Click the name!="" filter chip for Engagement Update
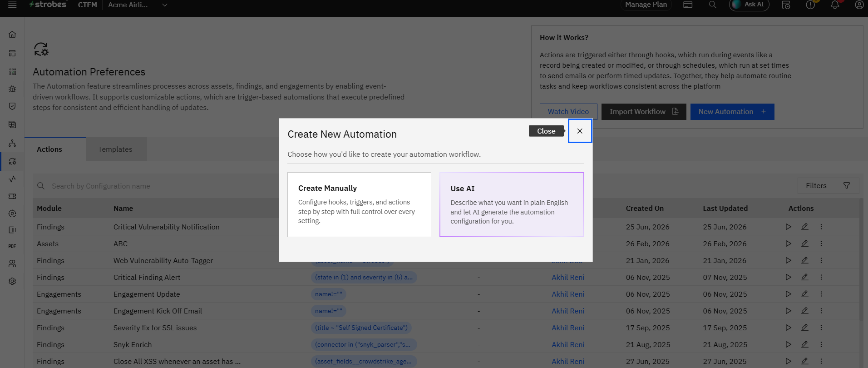The width and height of the screenshot is (868, 368). 329,294
